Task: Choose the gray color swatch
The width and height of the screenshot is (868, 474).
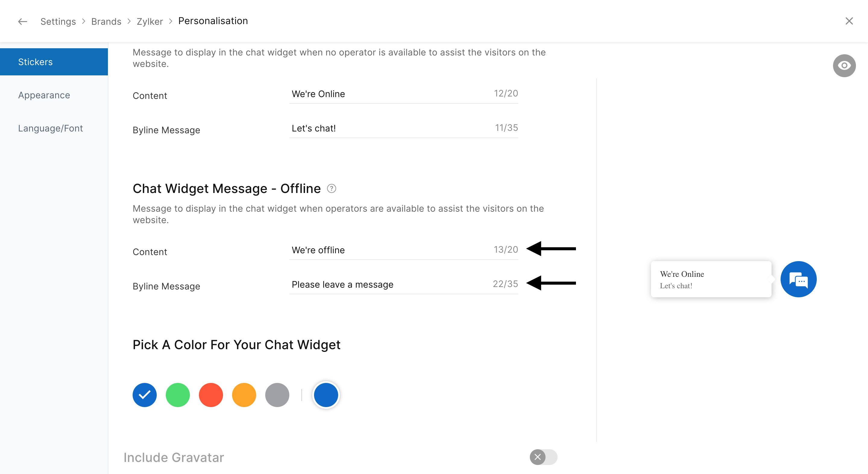Action: tap(277, 395)
